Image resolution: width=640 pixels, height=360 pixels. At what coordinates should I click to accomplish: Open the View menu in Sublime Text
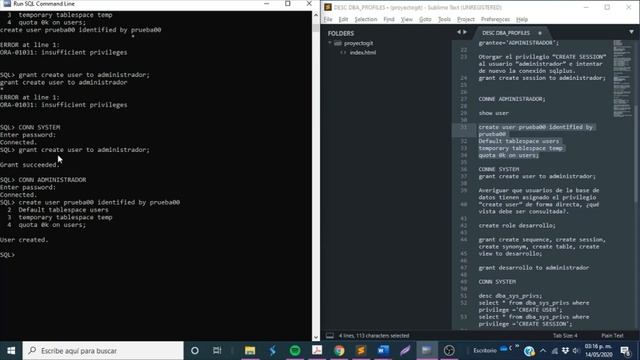tap(407, 19)
